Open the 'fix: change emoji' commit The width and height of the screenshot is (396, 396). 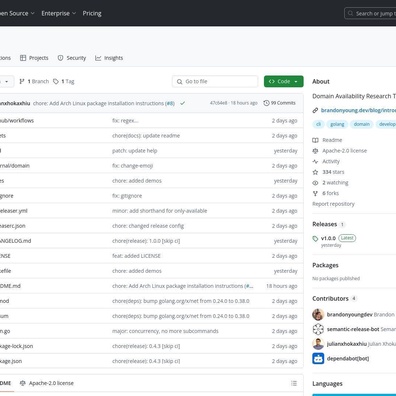click(x=132, y=166)
